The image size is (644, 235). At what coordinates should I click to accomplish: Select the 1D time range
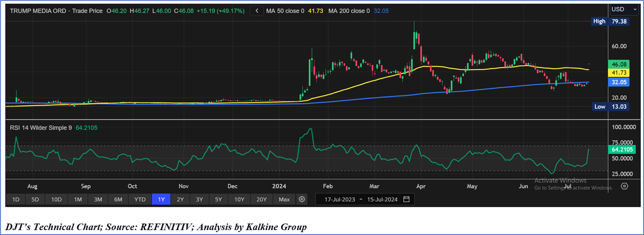click(x=16, y=199)
